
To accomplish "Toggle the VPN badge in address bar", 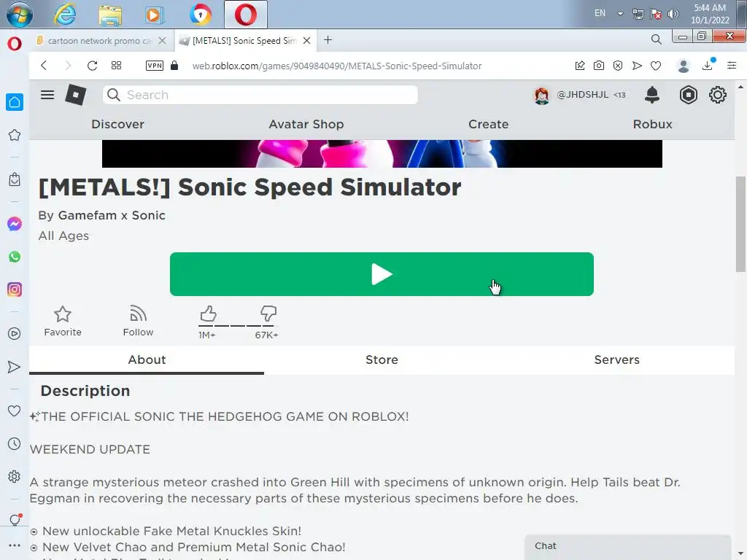I will 155,66.
